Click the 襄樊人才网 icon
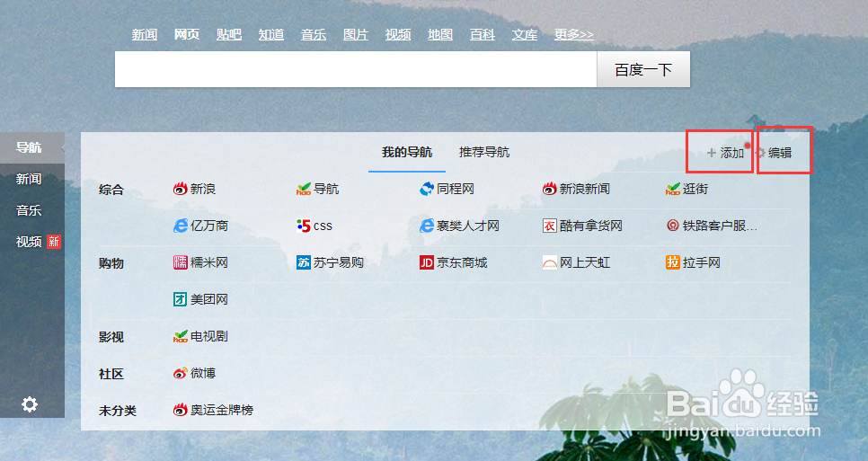Image resolution: width=868 pixels, height=461 pixels. coord(426,226)
